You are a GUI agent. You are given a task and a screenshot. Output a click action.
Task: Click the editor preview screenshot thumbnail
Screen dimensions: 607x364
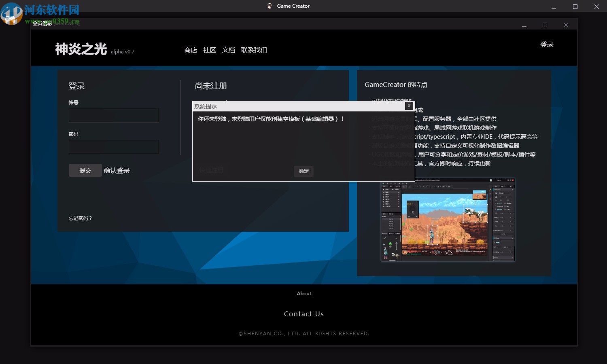point(447,220)
